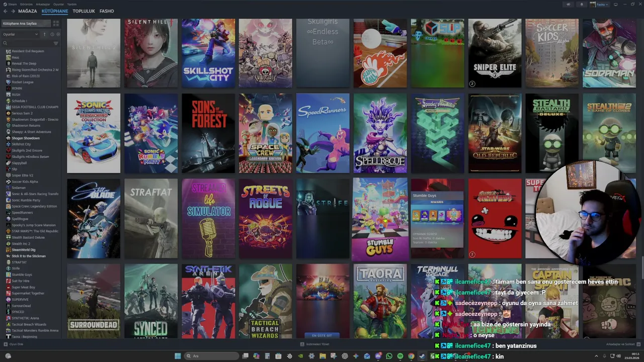The height and width of the screenshot is (362, 644).
Task: Open Skillshot City cover
Action: (x=208, y=53)
